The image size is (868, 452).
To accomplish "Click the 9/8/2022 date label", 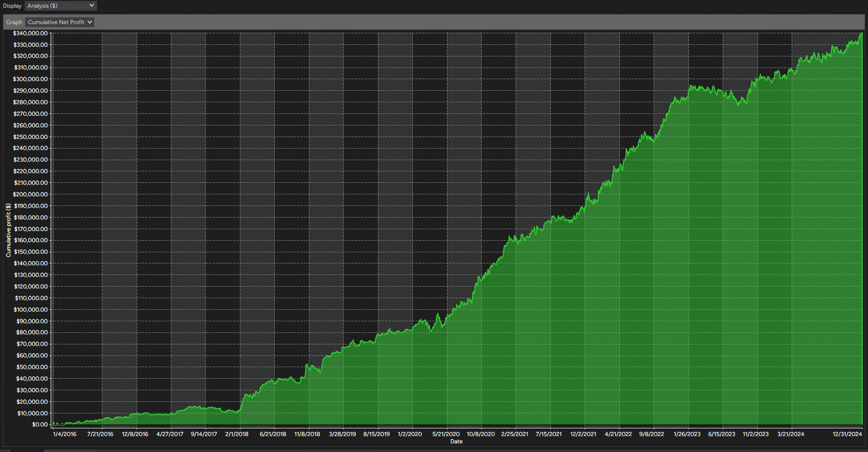I will (x=652, y=434).
